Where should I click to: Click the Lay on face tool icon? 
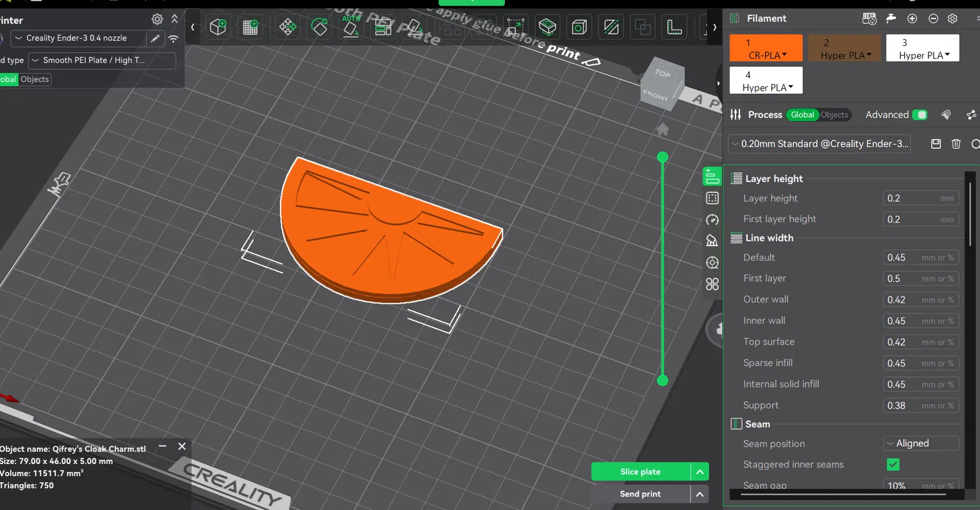[414, 27]
